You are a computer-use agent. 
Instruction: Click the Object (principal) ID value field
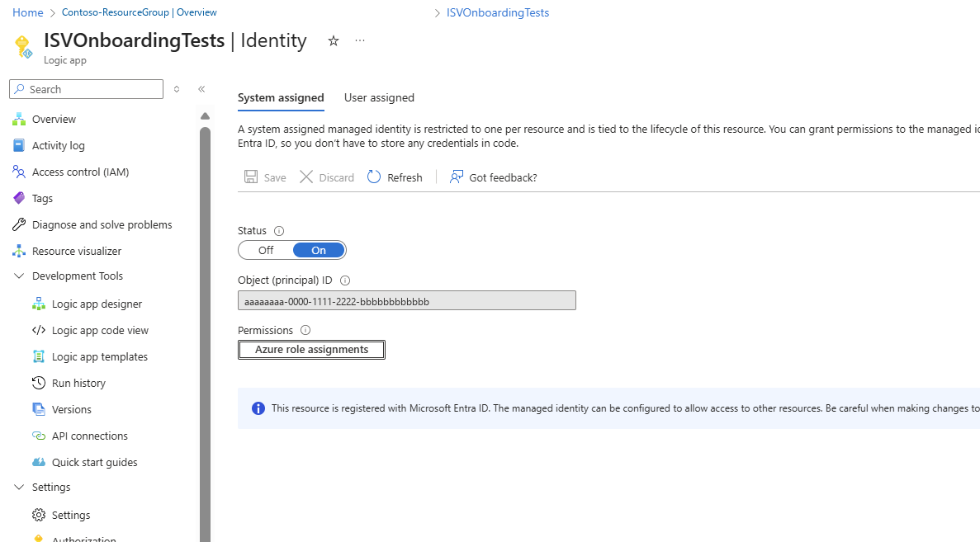407,301
